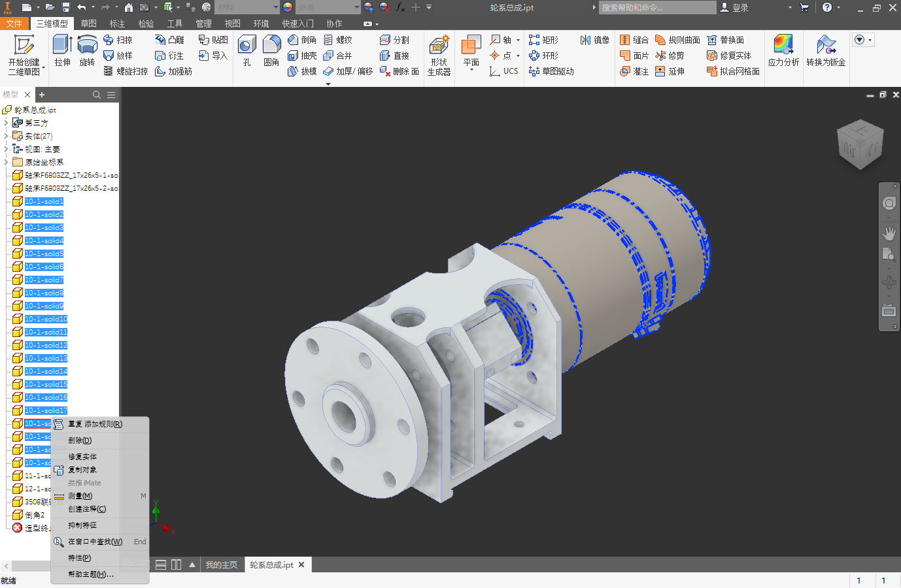Click the home view icon in quick access toolbar

pos(129,7)
